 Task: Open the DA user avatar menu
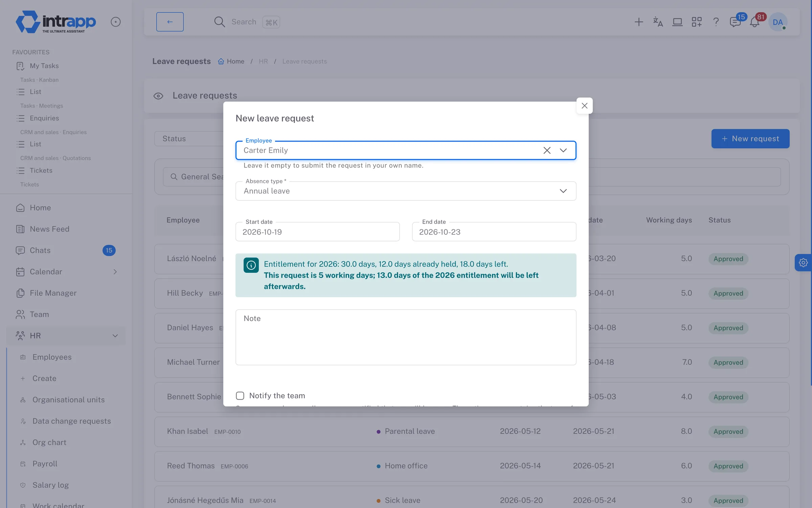click(x=778, y=22)
